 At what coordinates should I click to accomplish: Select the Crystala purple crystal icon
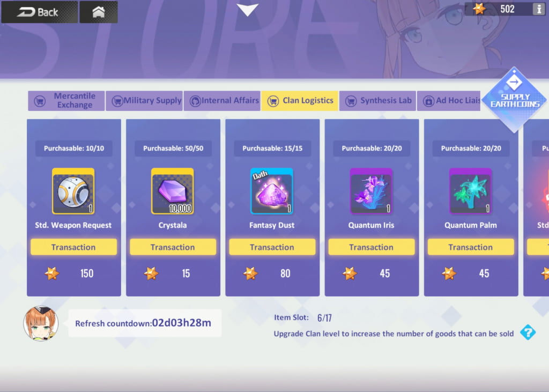[x=172, y=191]
